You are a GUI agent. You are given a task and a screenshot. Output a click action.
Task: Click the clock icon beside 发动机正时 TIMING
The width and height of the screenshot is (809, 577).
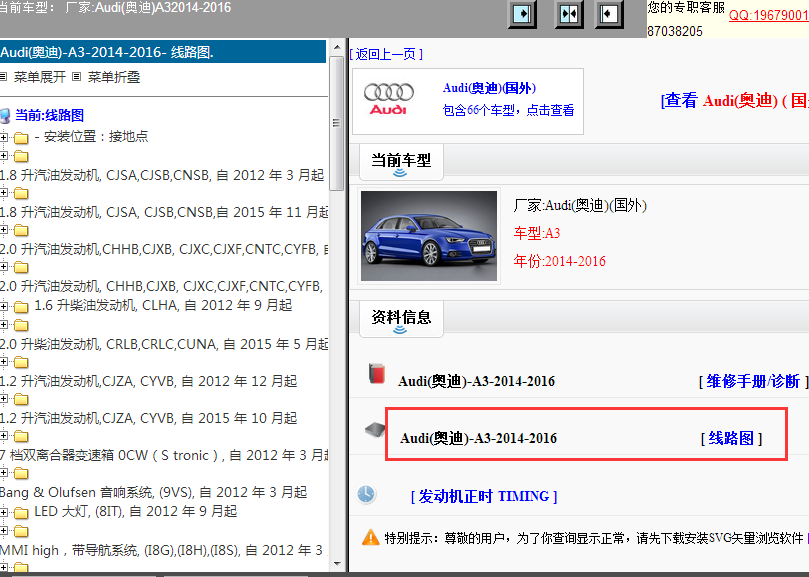pos(366,494)
